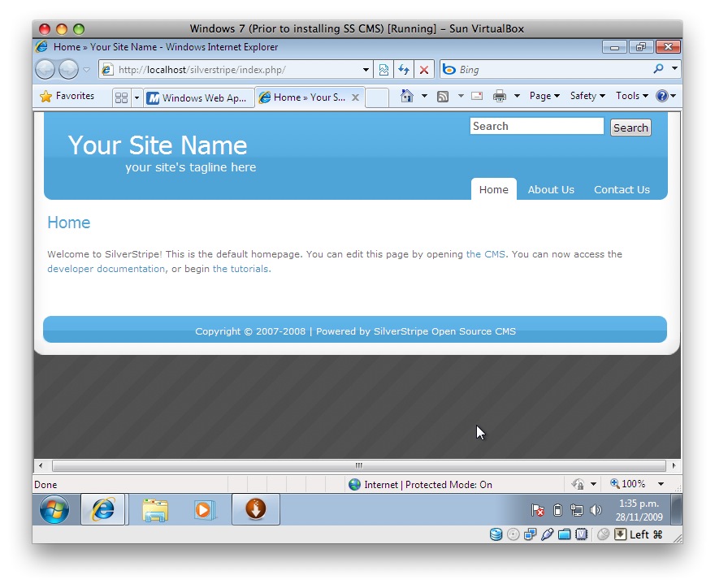The height and width of the screenshot is (588, 715).
Task: Open Windows Explorer from the taskbar
Action: coord(155,510)
